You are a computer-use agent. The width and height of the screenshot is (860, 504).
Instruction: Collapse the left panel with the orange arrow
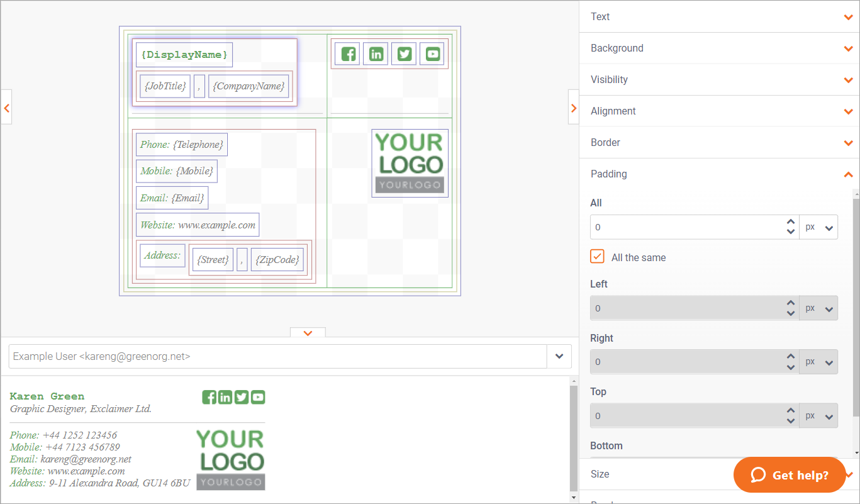6,108
